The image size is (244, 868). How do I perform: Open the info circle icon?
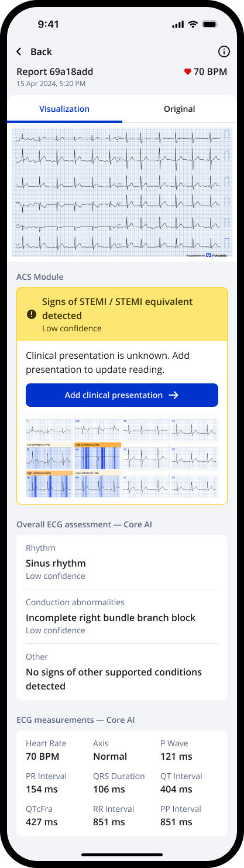224,52
